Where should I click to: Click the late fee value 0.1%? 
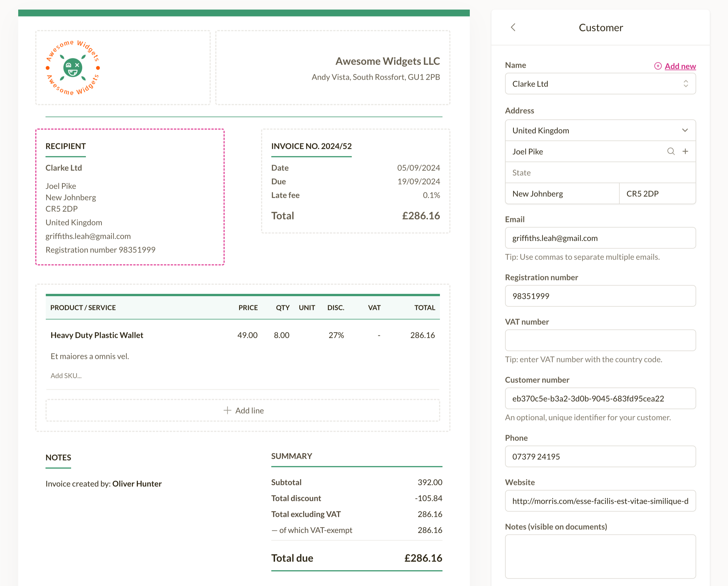431,195
